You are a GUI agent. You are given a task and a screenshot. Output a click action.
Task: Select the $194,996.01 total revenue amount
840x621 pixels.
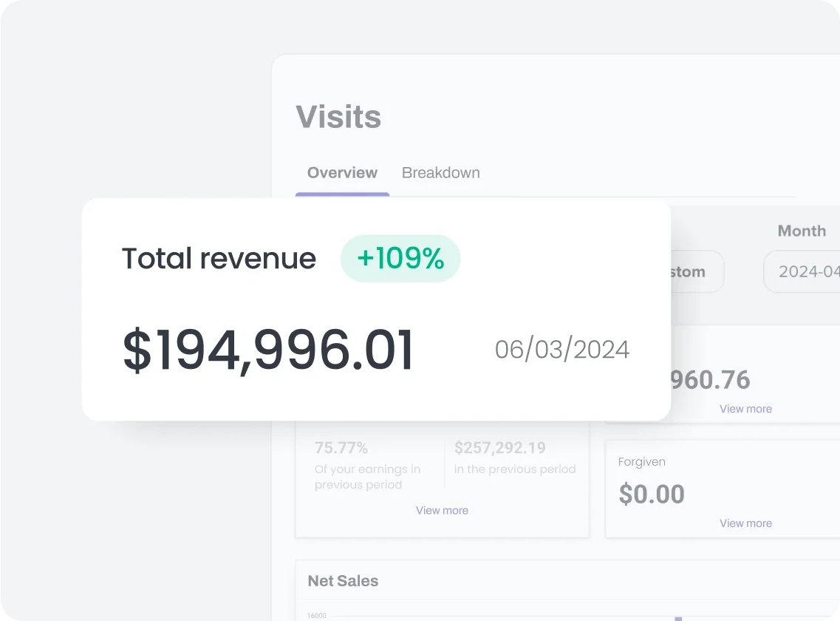click(x=268, y=350)
